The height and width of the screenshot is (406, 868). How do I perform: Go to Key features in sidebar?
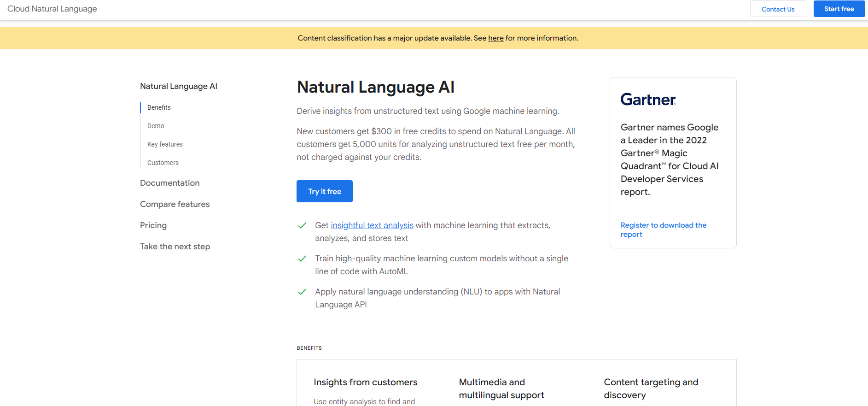pyautogui.click(x=165, y=144)
